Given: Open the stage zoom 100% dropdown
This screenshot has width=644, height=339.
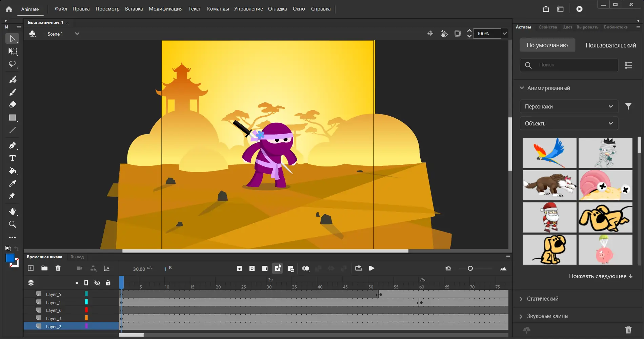Looking at the screenshot, I should (504, 34).
